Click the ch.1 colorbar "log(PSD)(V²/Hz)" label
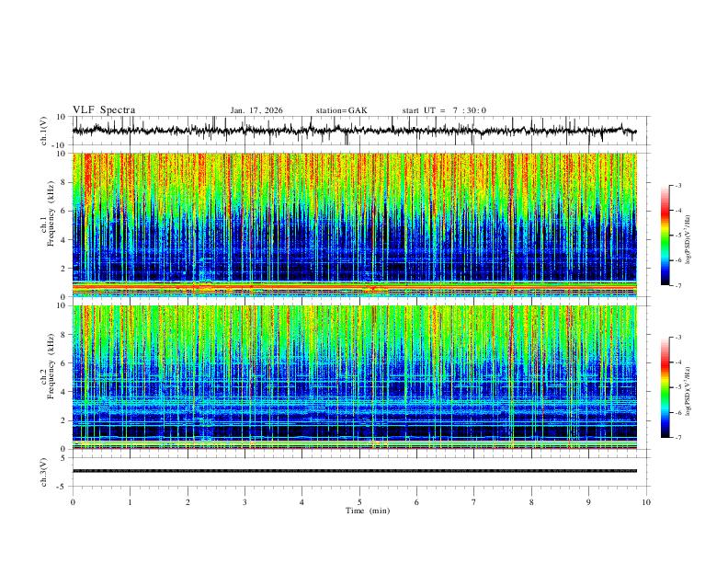This screenshot has height=563, width=728. coord(688,239)
